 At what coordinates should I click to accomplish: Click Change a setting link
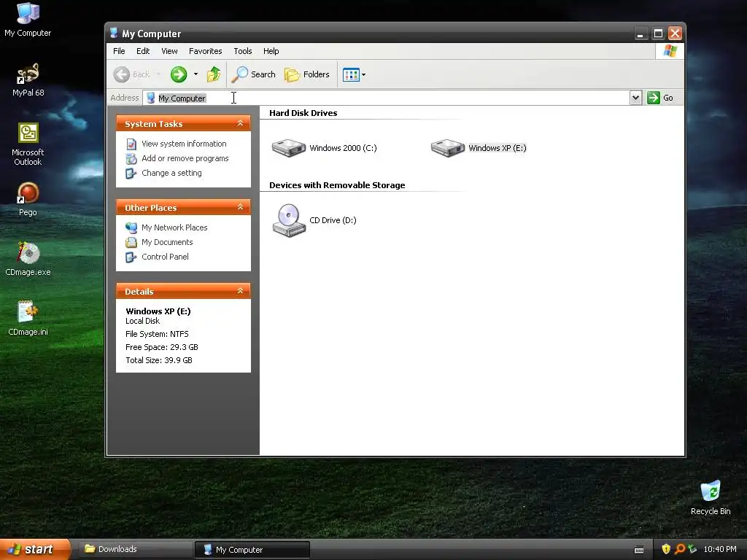point(171,173)
